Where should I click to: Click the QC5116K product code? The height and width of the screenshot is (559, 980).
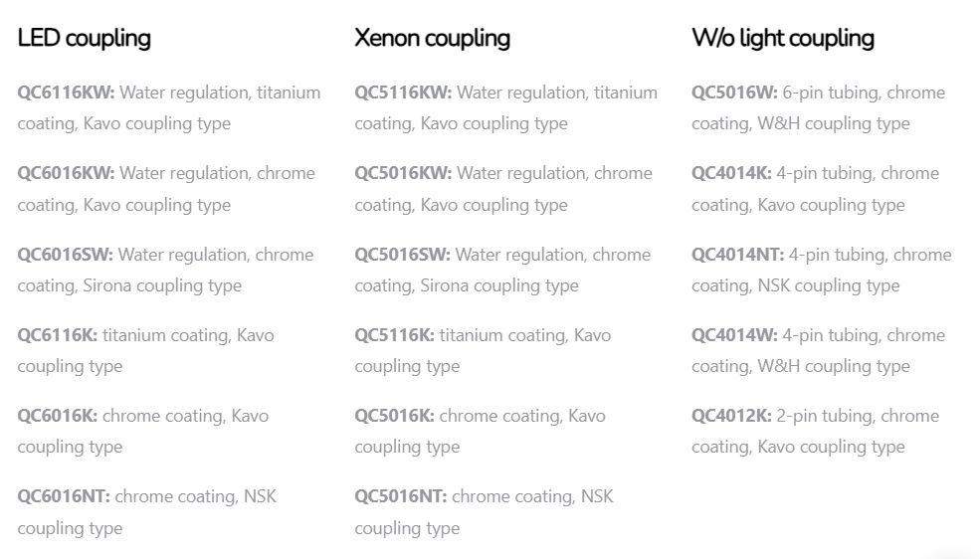[x=394, y=335]
